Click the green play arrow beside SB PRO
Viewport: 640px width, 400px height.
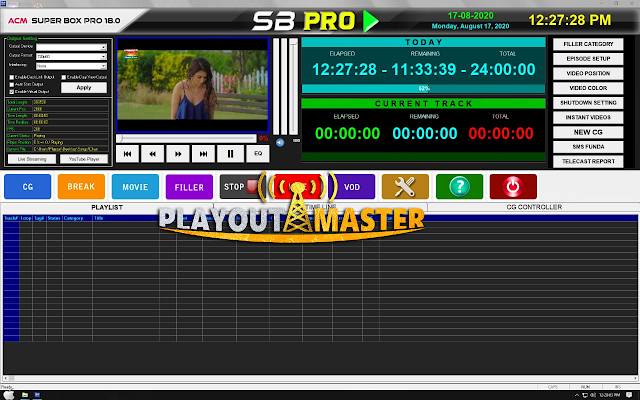371,21
